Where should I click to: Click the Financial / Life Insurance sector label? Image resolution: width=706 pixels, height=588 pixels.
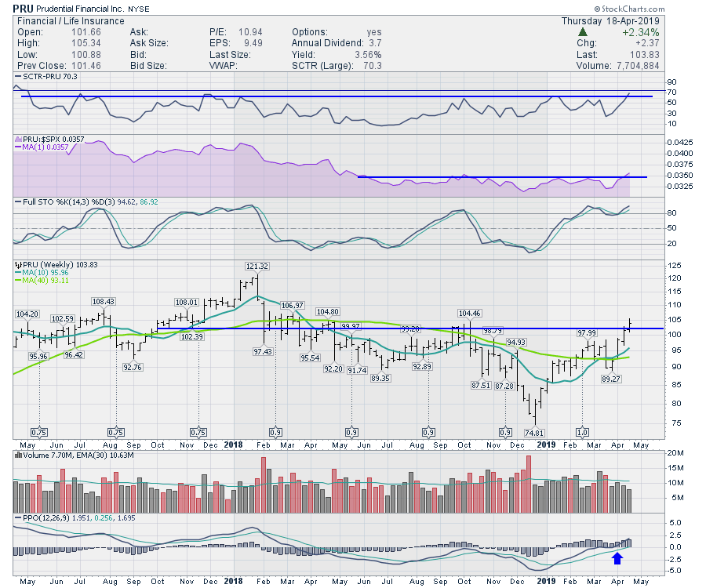point(71,21)
